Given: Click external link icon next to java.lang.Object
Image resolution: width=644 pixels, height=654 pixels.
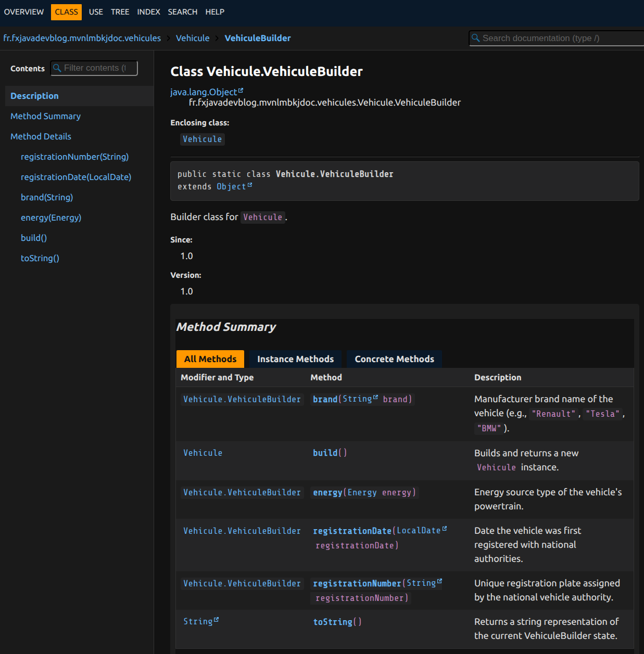Looking at the screenshot, I should click(241, 91).
